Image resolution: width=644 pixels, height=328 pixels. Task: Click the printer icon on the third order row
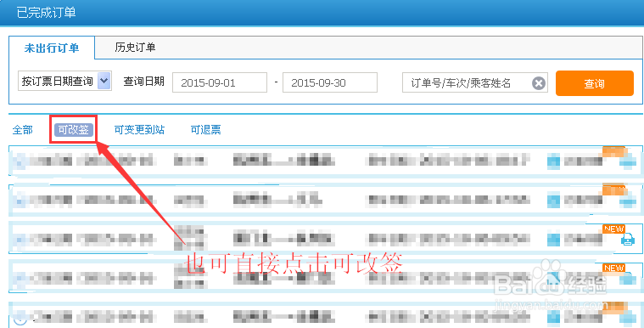pos(627,239)
